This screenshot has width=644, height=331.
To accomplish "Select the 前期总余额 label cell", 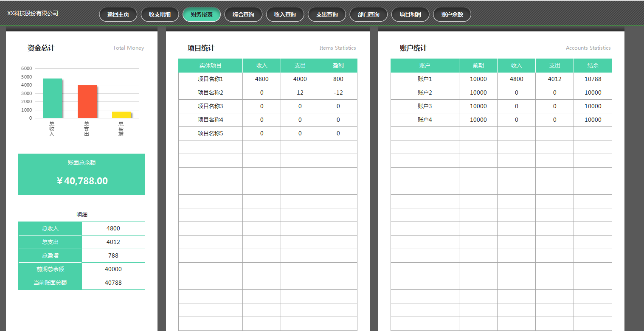I will pos(50,269).
